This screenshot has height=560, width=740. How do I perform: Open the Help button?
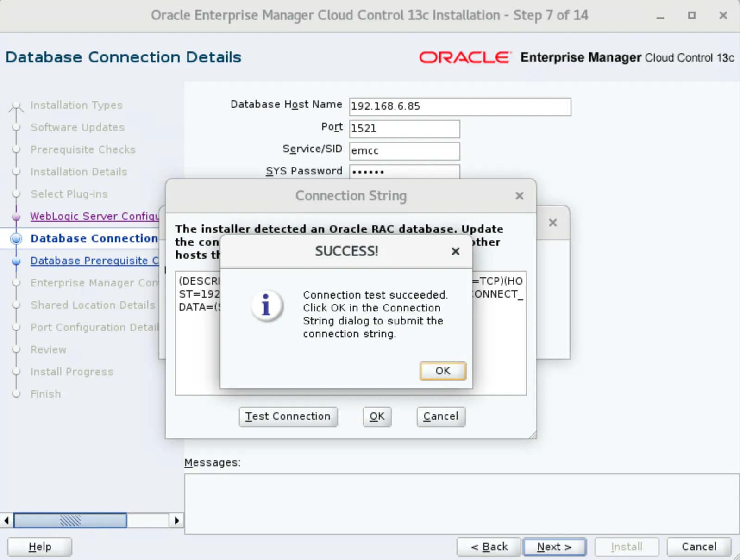tap(40, 547)
